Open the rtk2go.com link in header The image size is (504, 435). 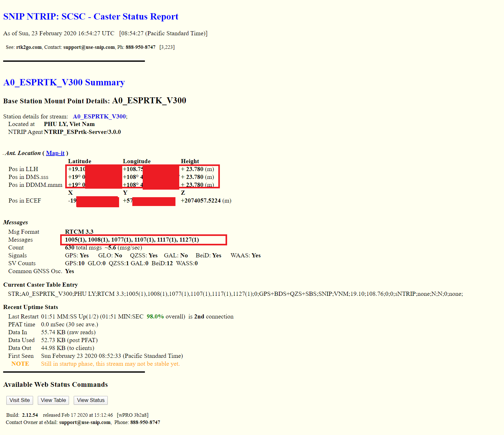29,47
